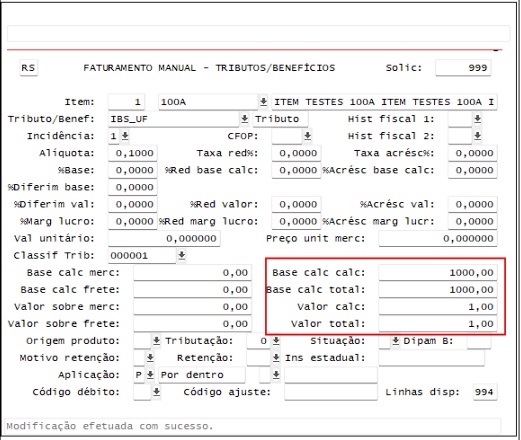Open the Motivo retenção lookup arrow
Image resolution: width=521 pixels, height=440 pixels.
click(x=150, y=358)
